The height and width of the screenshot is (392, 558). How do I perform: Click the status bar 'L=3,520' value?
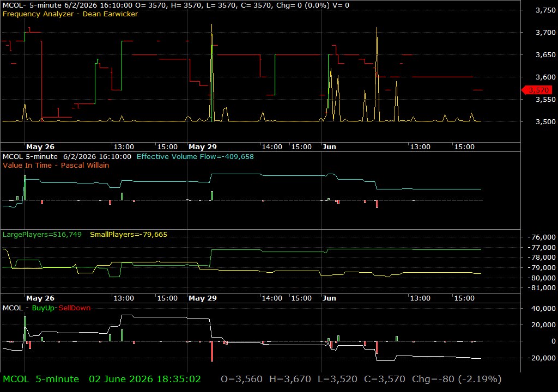click(x=337, y=379)
